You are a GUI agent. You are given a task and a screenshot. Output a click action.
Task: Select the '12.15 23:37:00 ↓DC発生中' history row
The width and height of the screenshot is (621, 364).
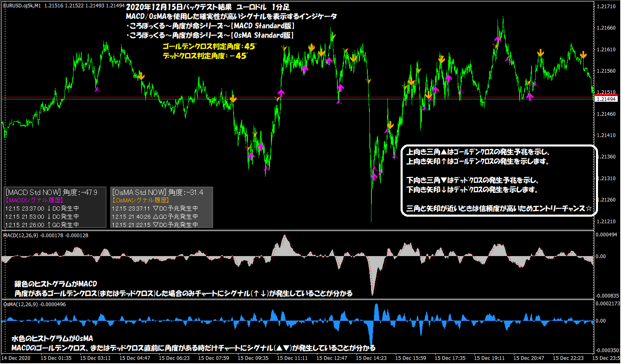pos(42,208)
